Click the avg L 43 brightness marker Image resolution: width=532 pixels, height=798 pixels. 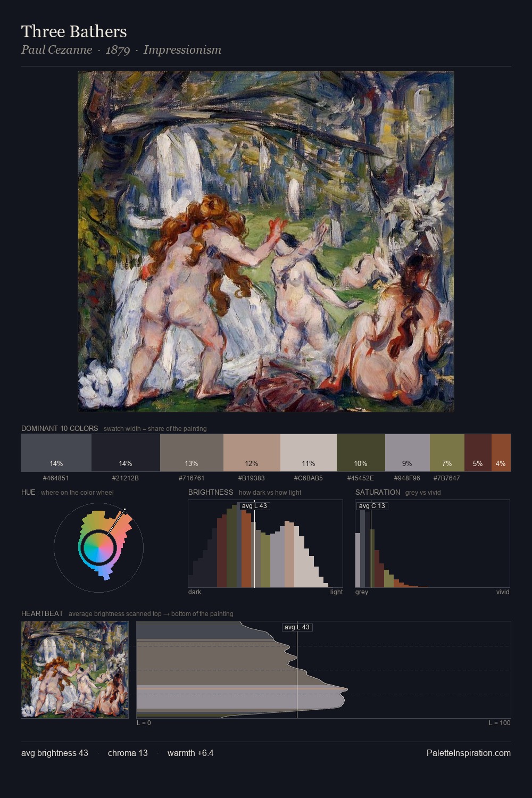(254, 506)
